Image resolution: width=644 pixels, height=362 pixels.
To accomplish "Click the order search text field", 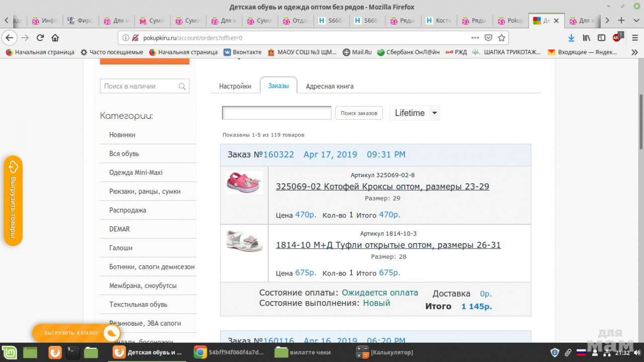I will (x=277, y=113).
